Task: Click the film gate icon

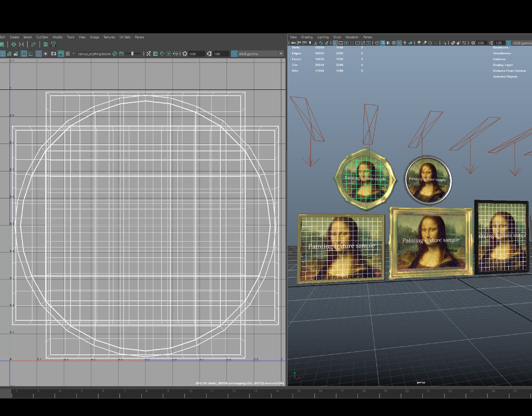Action: (341, 43)
